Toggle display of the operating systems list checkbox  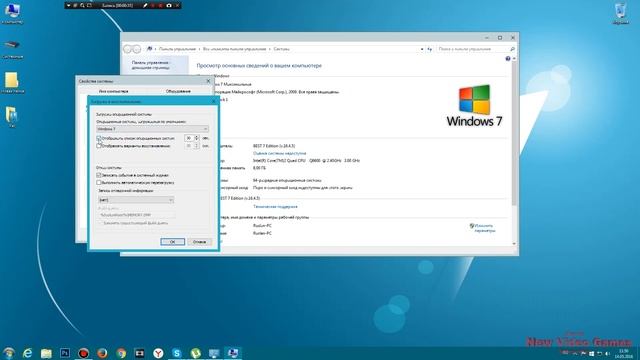[x=99, y=138]
